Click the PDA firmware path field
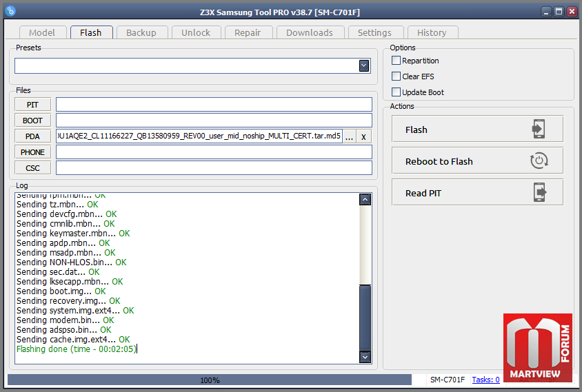Image resolution: width=582 pixels, height=392 pixels. pyautogui.click(x=199, y=136)
